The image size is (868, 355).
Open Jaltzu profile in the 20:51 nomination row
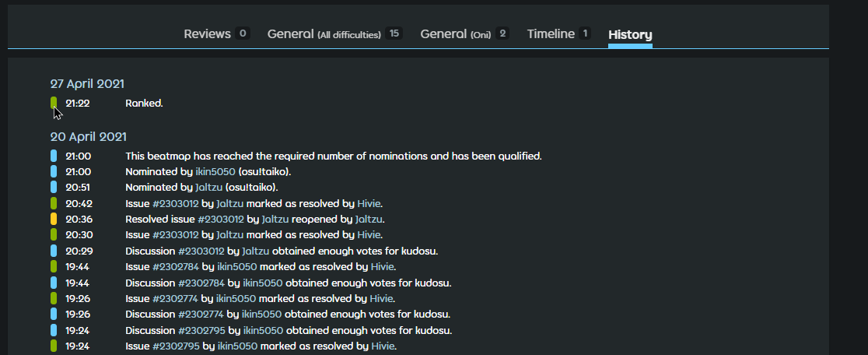208,187
